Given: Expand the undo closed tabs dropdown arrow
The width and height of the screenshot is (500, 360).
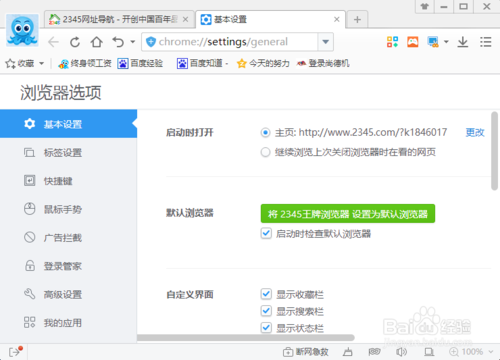Looking at the screenshot, I should tap(133, 42).
